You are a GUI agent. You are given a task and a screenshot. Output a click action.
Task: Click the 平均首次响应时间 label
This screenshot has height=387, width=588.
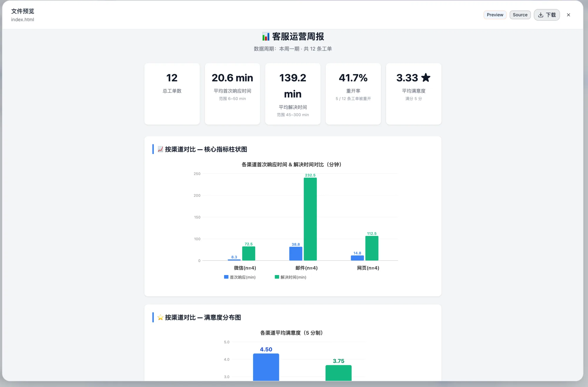232,91
